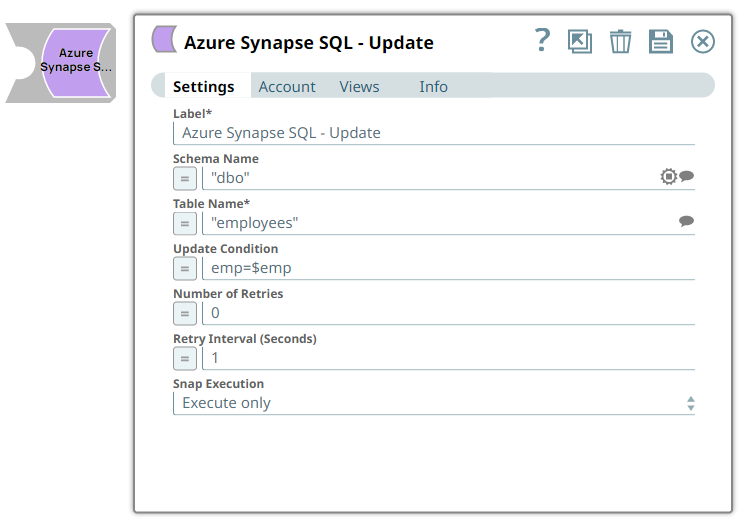Viewport: 740px width, 523px height.
Task: Open the Snap Execution dropdown
Action: 434,404
